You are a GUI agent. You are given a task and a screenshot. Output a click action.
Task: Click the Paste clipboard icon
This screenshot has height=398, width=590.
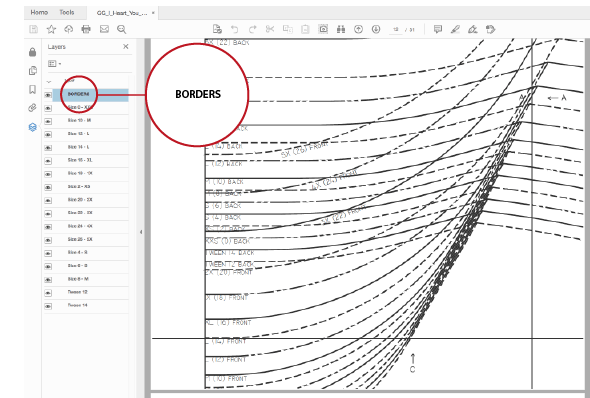305,29
